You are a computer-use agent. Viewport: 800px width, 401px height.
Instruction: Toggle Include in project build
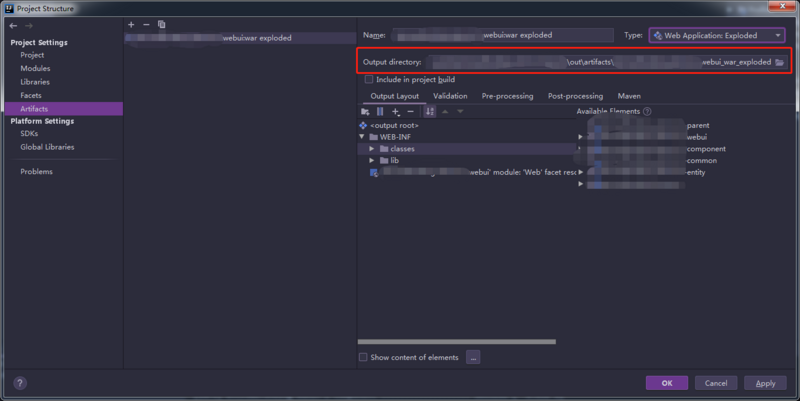click(x=369, y=80)
